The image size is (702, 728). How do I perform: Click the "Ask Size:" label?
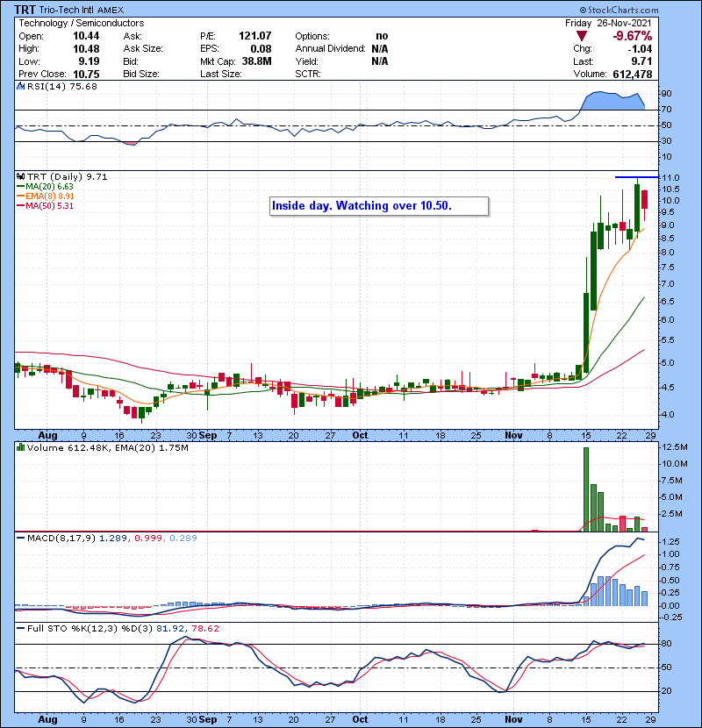pos(143,49)
